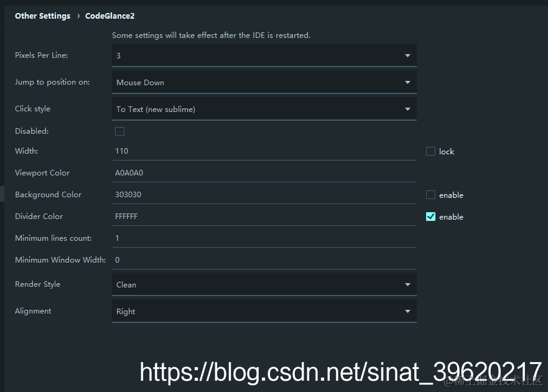This screenshot has height=392, width=548.
Task: Click the Pixels Per Line label
Action: pyautogui.click(x=41, y=55)
